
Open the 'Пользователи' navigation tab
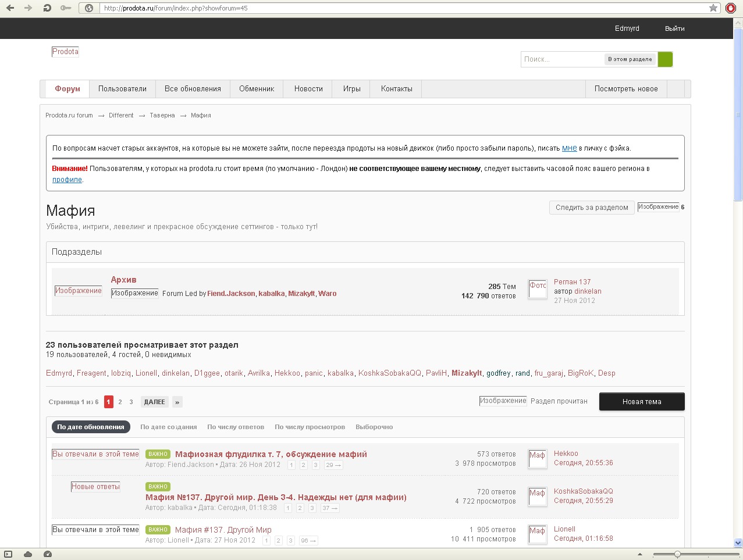[x=122, y=89]
